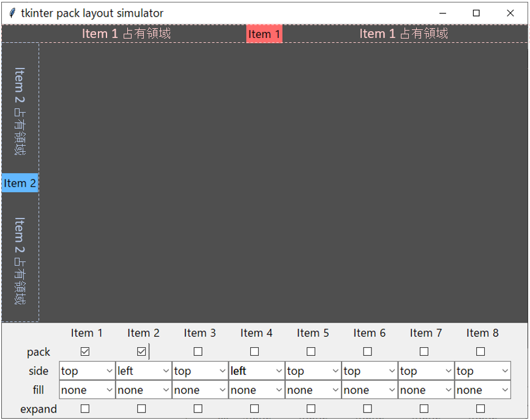The image size is (530, 420).
Task: Enable pack for Item 3
Action: click(198, 351)
